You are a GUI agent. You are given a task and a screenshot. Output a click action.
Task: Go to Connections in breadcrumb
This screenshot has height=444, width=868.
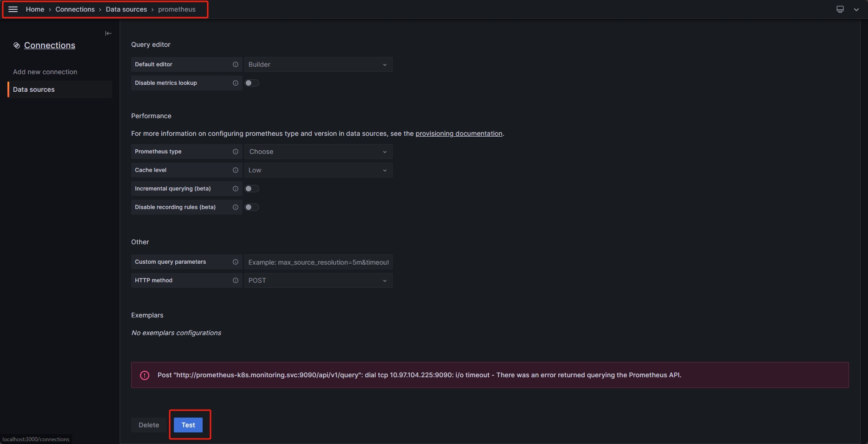point(75,9)
